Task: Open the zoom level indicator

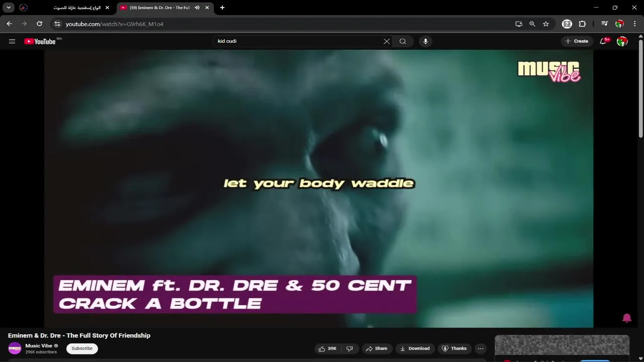Action: [x=532, y=24]
